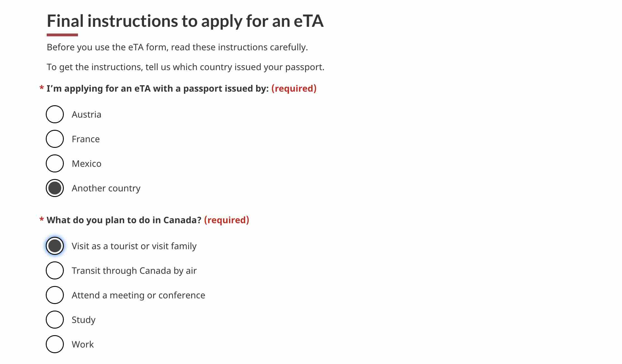Select Transit through Canada by air

click(x=55, y=270)
